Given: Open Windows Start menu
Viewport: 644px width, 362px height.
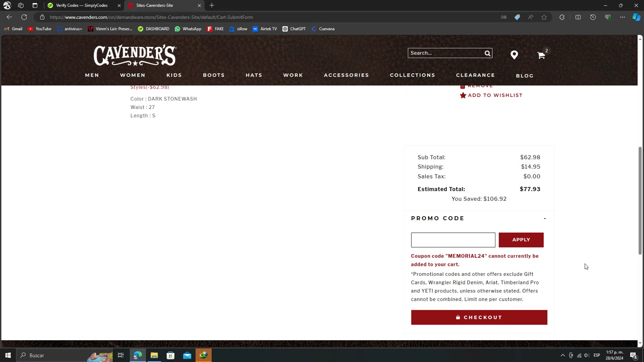Looking at the screenshot, I should 8,355.
